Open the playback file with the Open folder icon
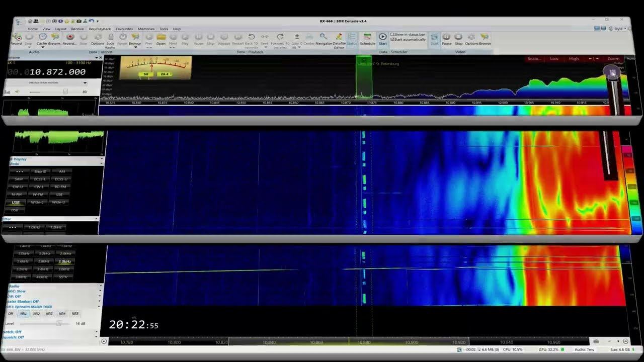Viewport: 644px width, 362px height. point(161,37)
